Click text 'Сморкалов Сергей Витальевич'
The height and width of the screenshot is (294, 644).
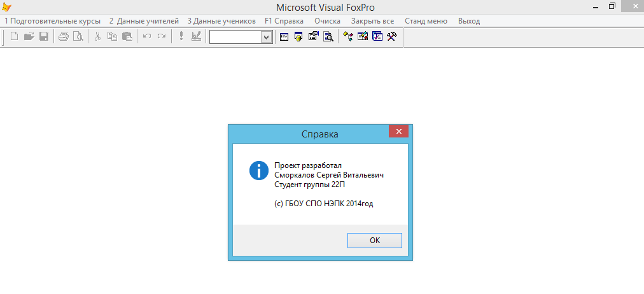(329, 175)
